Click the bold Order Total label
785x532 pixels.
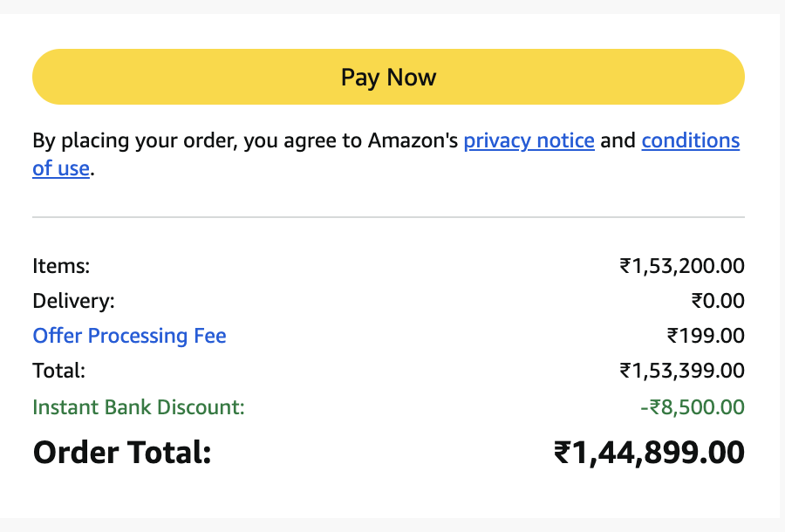tap(122, 452)
